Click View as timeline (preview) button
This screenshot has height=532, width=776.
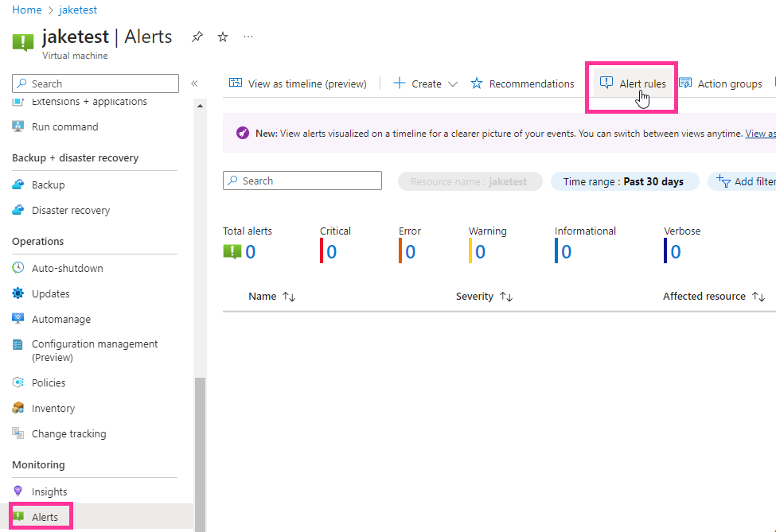coord(298,83)
